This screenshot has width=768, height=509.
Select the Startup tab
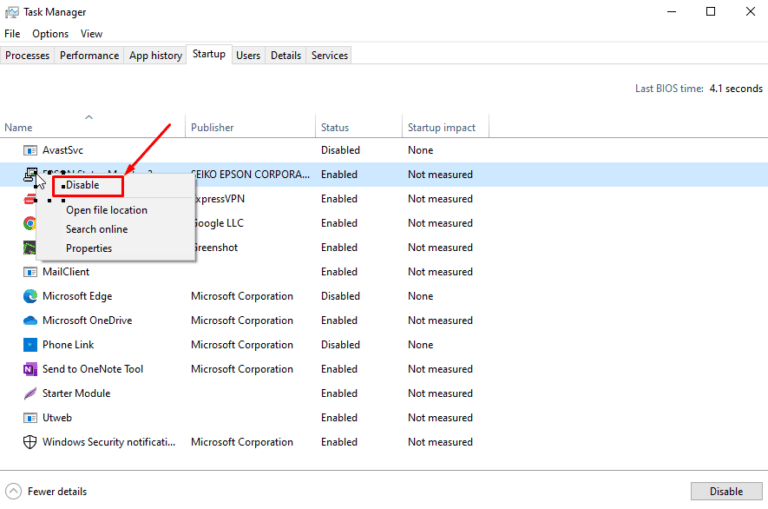point(209,54)
